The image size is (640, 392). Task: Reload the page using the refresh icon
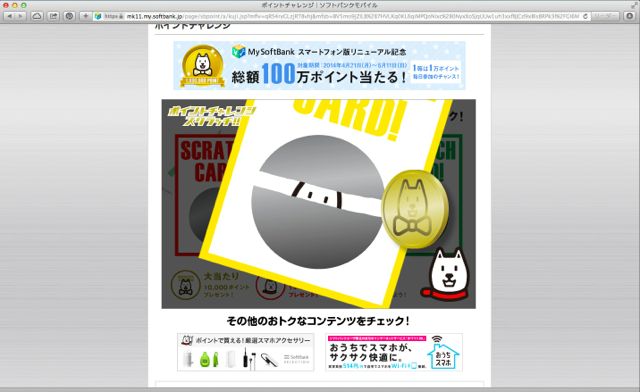pos(585,16)
